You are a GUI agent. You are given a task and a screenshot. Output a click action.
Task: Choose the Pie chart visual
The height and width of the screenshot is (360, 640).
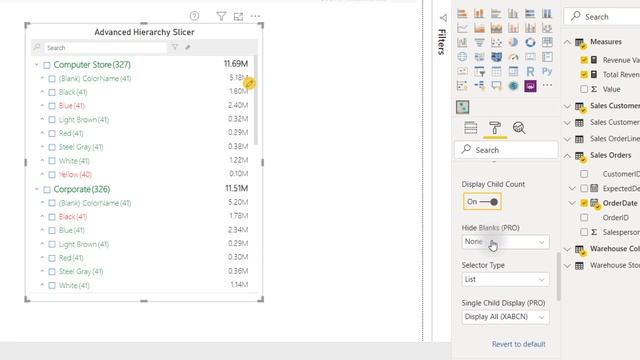[x=513, y=42]
